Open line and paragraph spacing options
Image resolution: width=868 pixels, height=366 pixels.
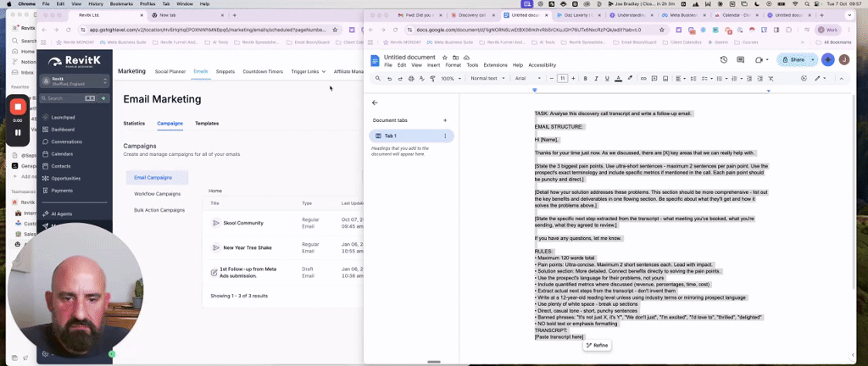click(x=693, y=79)
